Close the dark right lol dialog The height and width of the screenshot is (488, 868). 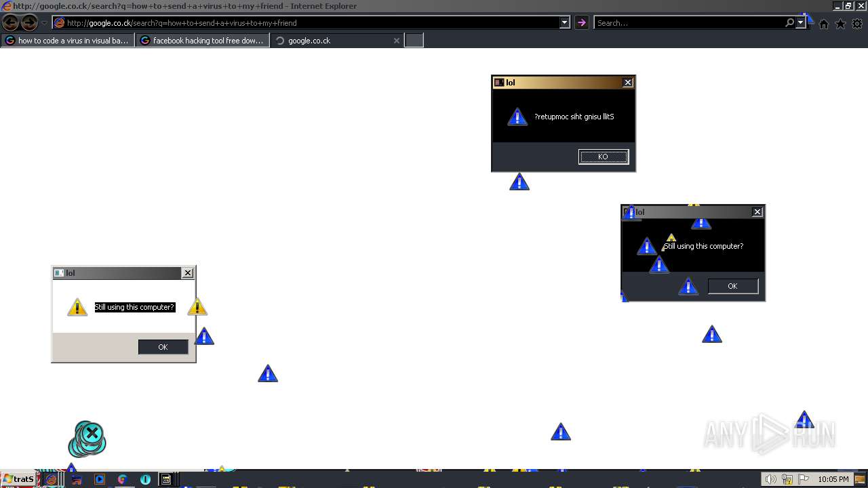tap(757, 212)
